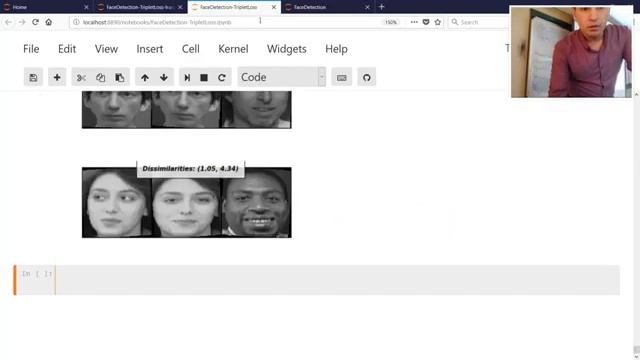Click the 150% zoom level indicator
Screen dimensions: 640x360
[391, 22]
